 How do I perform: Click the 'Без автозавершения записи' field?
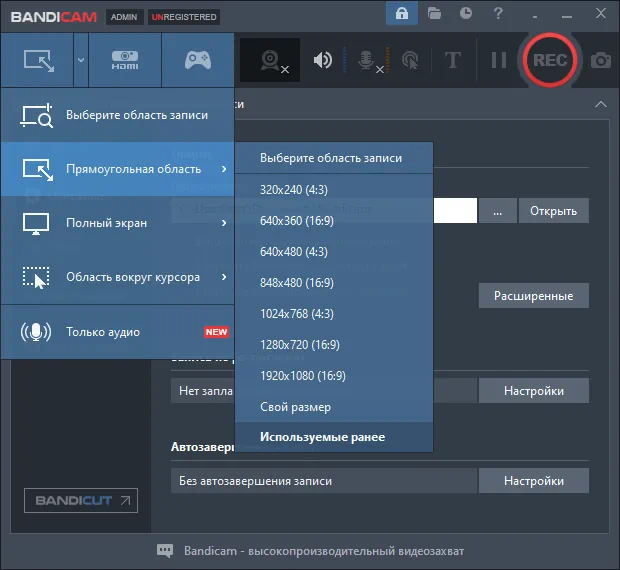(x=323, y=481)
